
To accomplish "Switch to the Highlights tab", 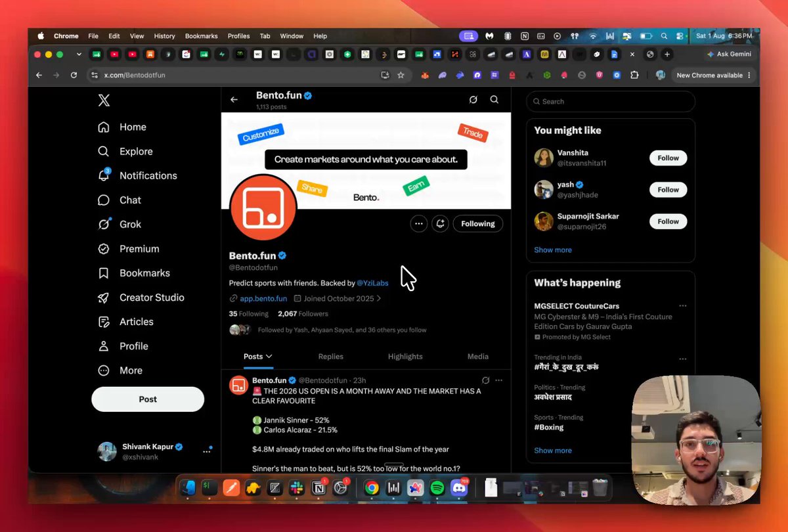I will coord(405,357).
